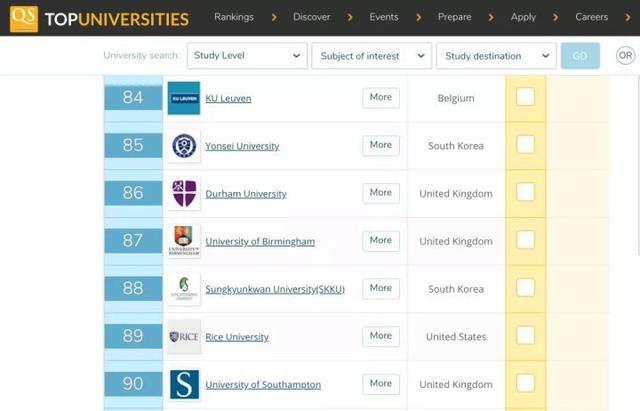Open the Apply menu
This screenshot has height=411, width=640.
523,17
